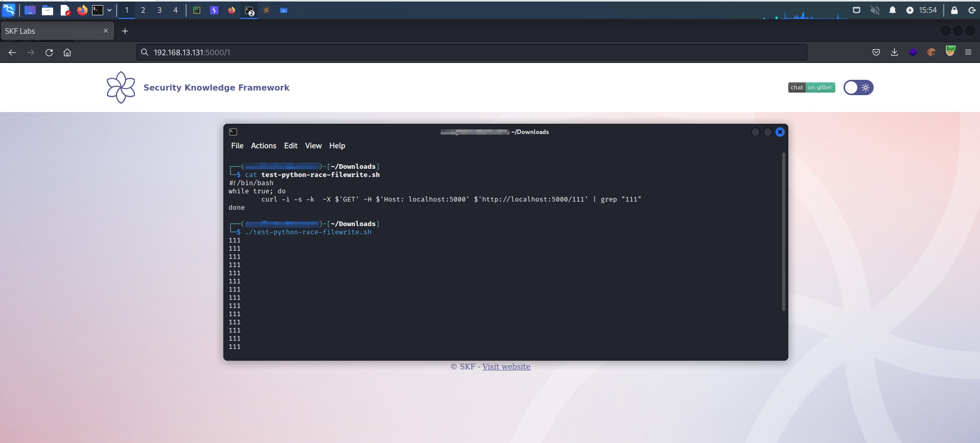This screenshot has width=980, height=443.
Task: Click the chat on gitter badge
Action: tap(811, 87)
